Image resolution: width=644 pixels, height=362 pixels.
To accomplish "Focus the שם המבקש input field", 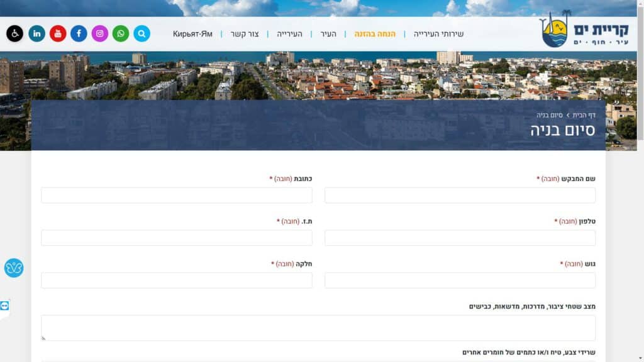I will (x=460, y=195).
